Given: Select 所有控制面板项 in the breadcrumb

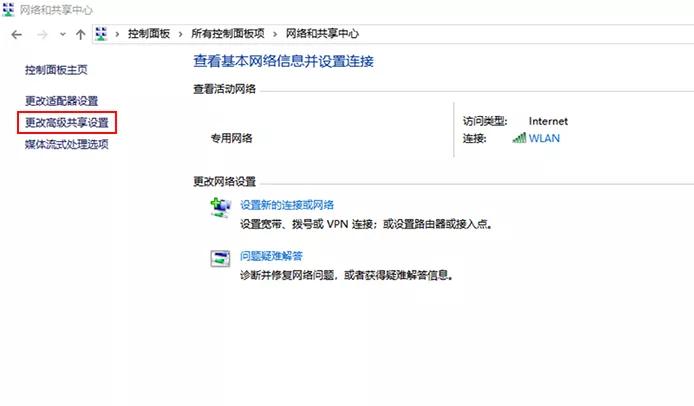Looking at the screenshot, I should 228,34.
